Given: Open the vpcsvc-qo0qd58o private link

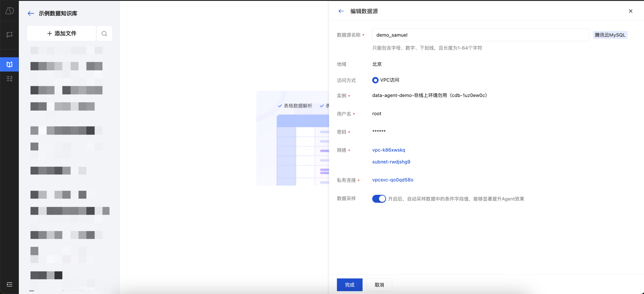Looking at the screenshot, I should (x=392, y=180).
